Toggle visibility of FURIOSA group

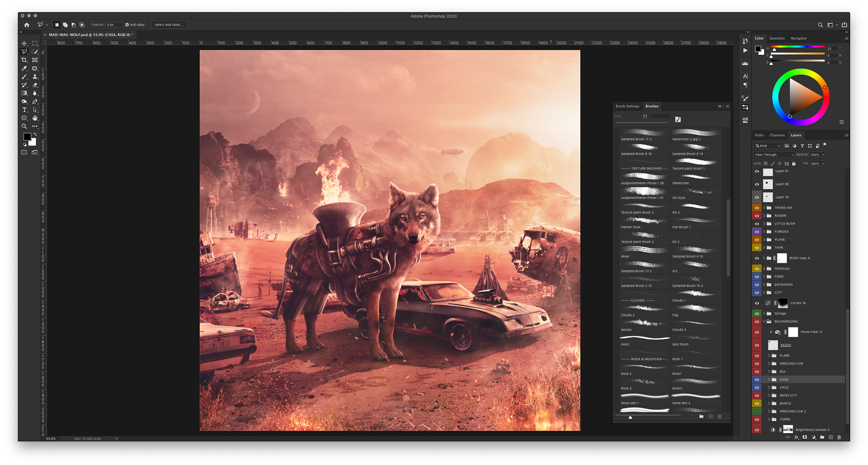tap(757, 232)
